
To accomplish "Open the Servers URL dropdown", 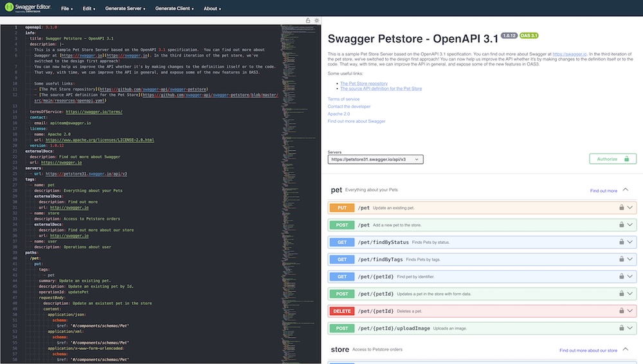I will (375, 159).
